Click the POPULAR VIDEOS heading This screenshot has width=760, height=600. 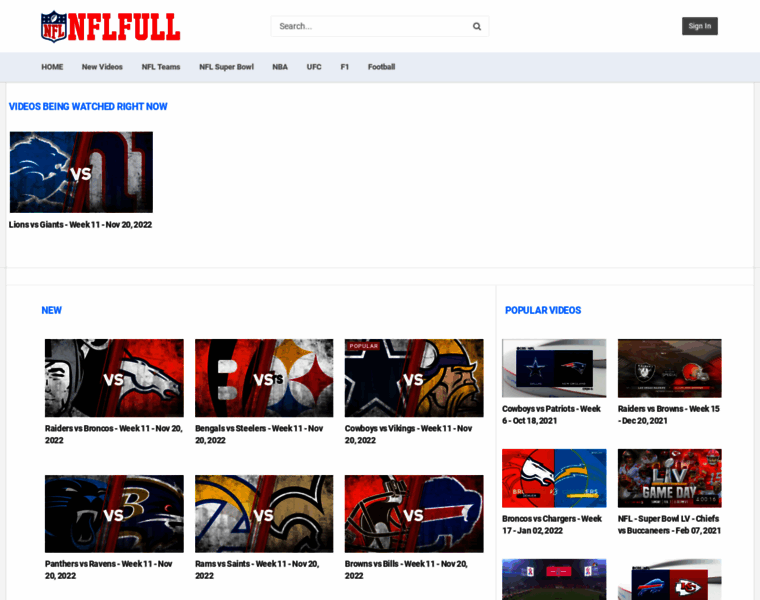point(543,311)
